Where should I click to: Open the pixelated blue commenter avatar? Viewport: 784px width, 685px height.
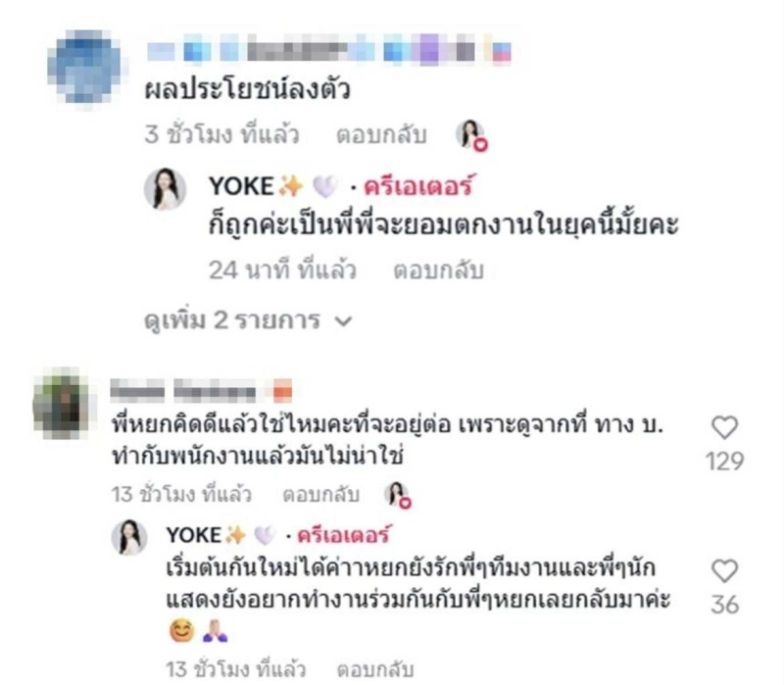[x=84, y=67]
